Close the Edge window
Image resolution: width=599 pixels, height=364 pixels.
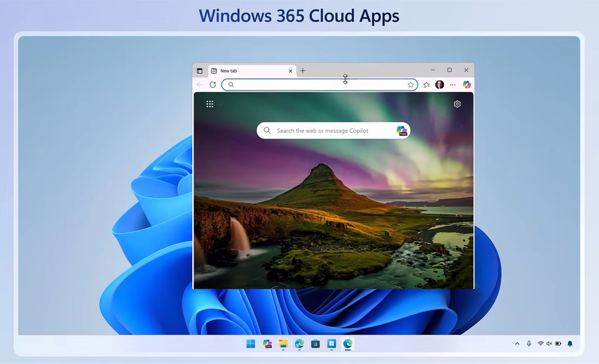click(x=466, y=70)
